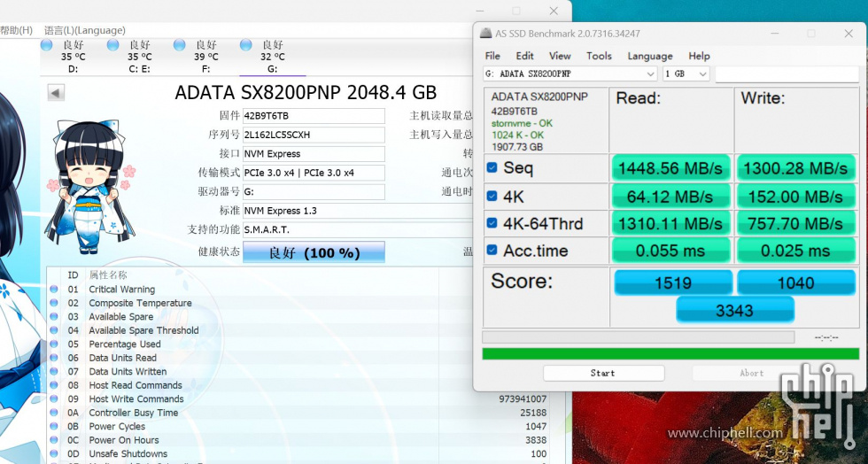Click the Unsafe Shutdowns status dot

pyautogui.click(x=54, y=453)
